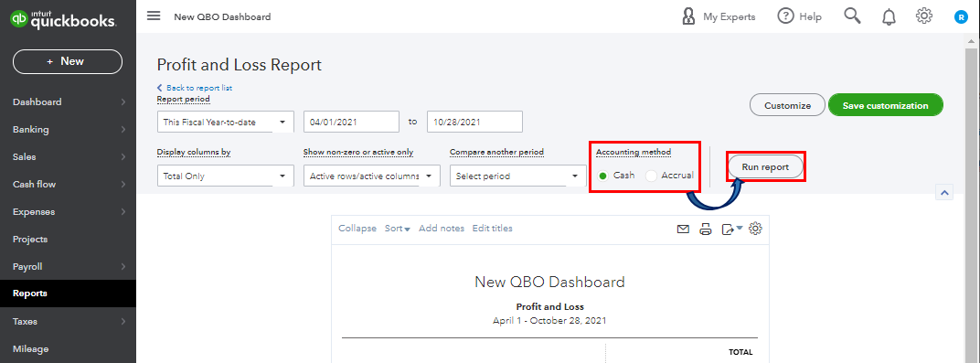The width and height of the screenshot is (980, 363).
Task: Open the top-bar settings gear
Action: (924, 16)
